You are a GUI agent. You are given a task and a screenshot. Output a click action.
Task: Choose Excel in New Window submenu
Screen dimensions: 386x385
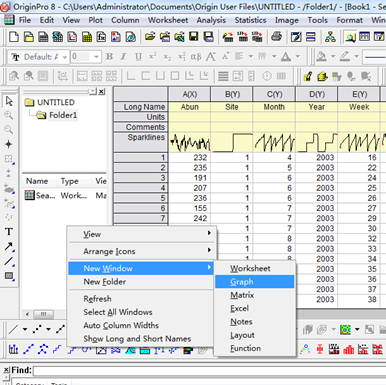(x=255, y=308)
